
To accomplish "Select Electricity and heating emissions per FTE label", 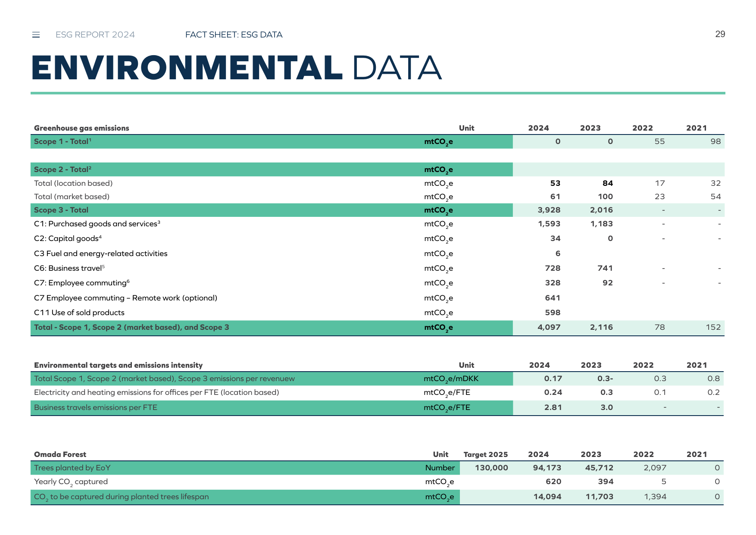I will pos(156,392).
